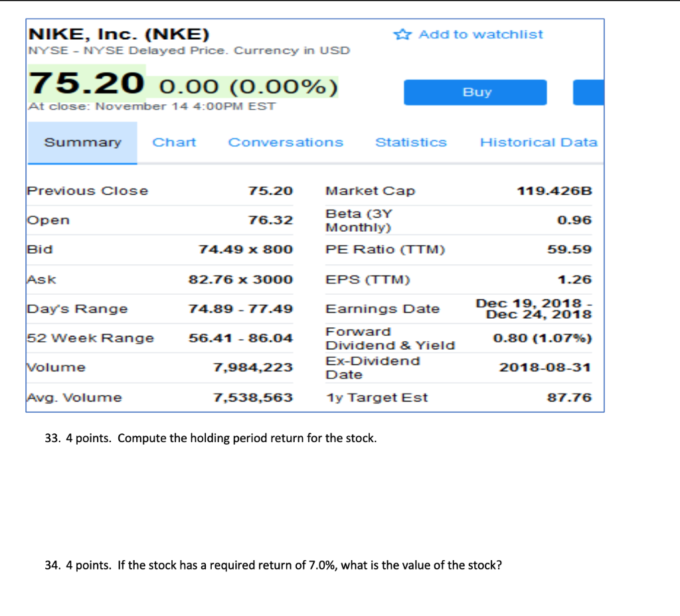The image size is (680, 616).
Task: Click the PE Ratio value 59.59
Action: click(x=569, y=250)
